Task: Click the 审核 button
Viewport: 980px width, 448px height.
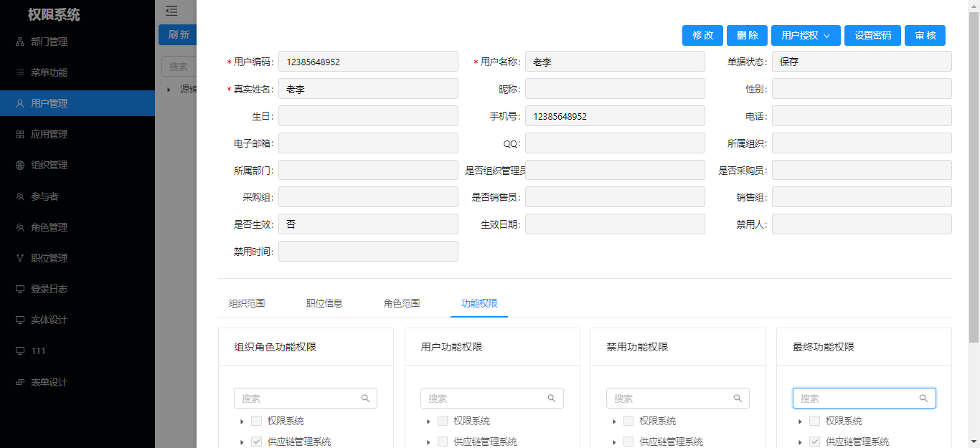Action: click(x=925, y=35)
